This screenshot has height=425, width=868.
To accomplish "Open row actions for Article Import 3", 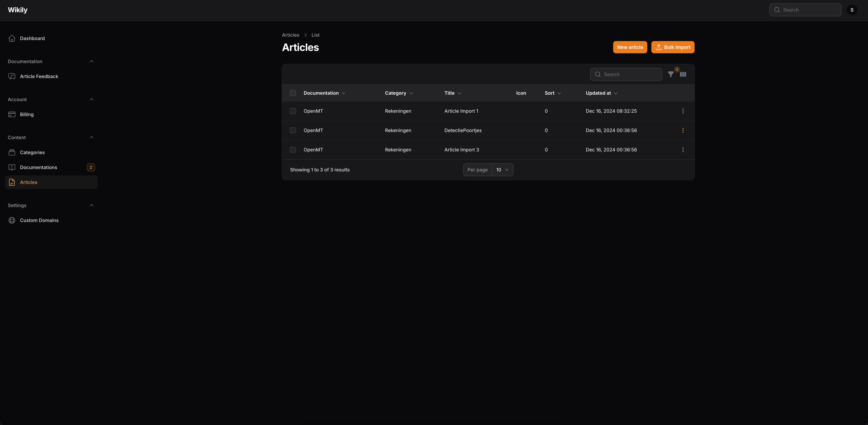I will click(683, 150).
